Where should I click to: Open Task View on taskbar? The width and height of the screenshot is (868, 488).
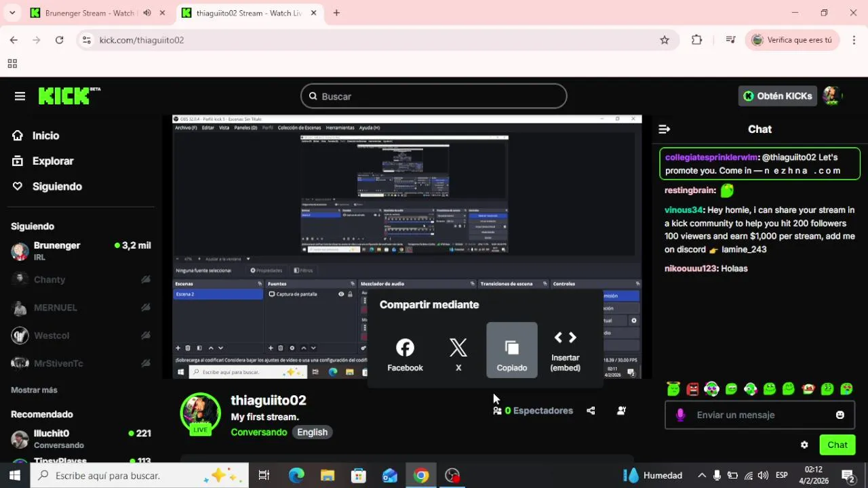[x=264, y=475]
